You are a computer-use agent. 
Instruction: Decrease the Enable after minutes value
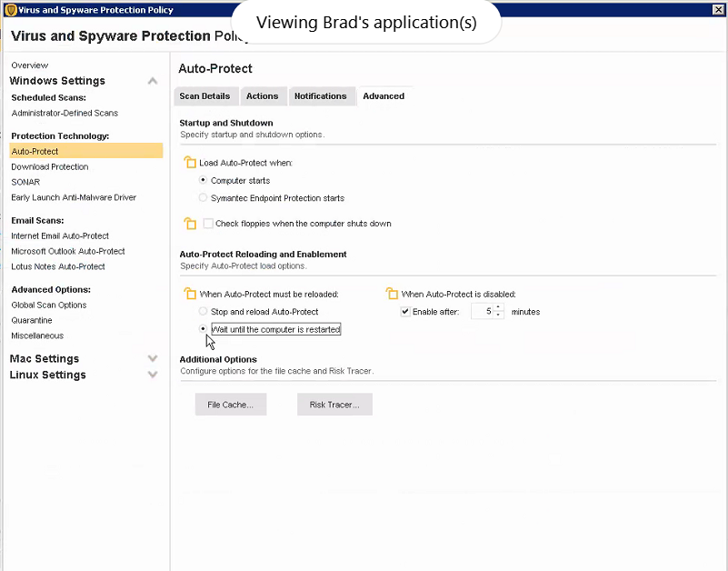pos(498,315)
